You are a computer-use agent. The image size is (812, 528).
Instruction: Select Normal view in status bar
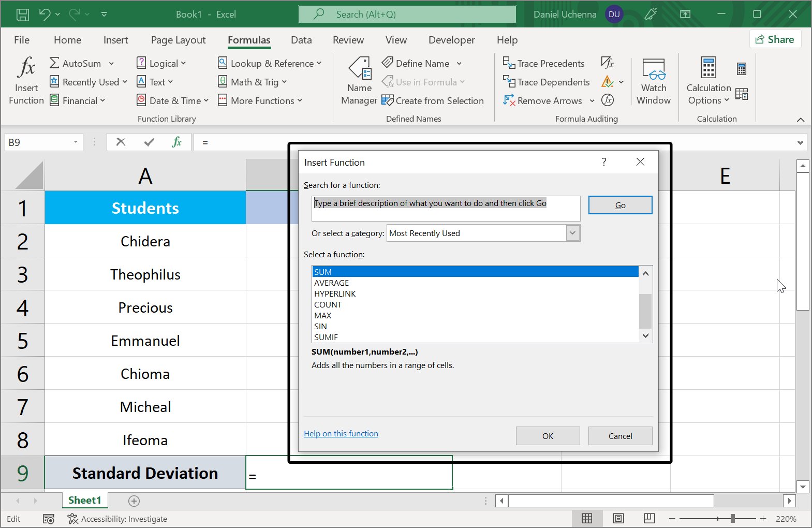[x=587, y=519]
